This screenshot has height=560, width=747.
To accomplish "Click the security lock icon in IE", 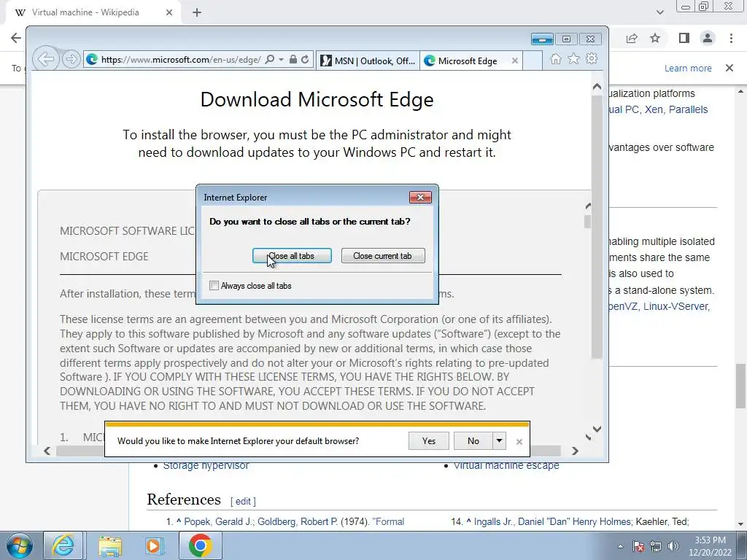I will click(293, 60).
